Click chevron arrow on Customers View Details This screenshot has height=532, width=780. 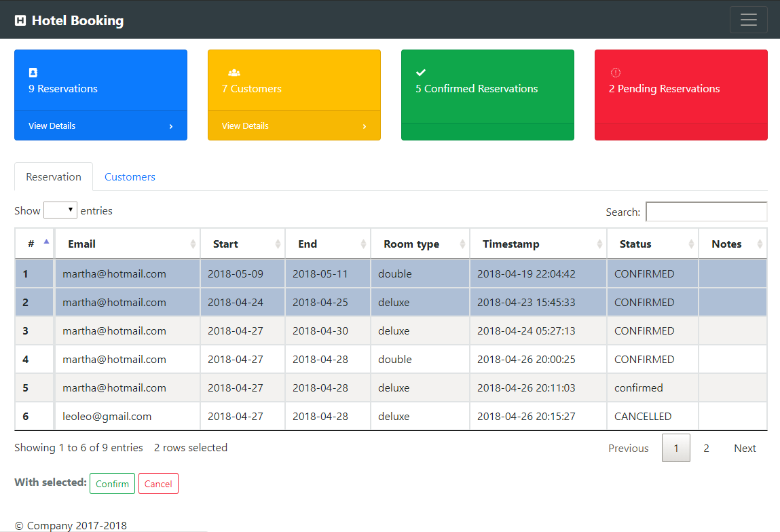click(364, 126)
